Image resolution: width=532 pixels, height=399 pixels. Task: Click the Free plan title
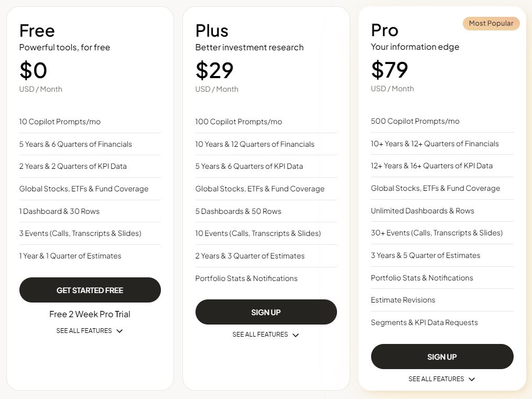point(37,30)
